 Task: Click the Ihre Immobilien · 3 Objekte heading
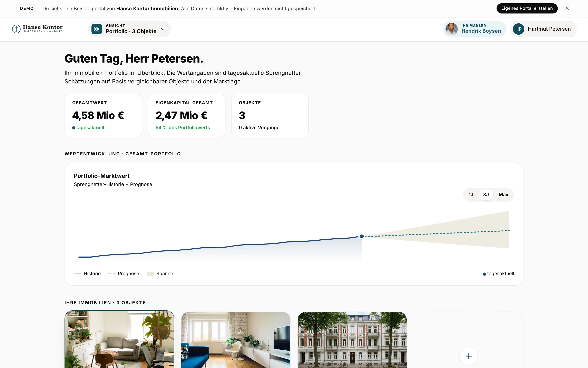(105, 303)
